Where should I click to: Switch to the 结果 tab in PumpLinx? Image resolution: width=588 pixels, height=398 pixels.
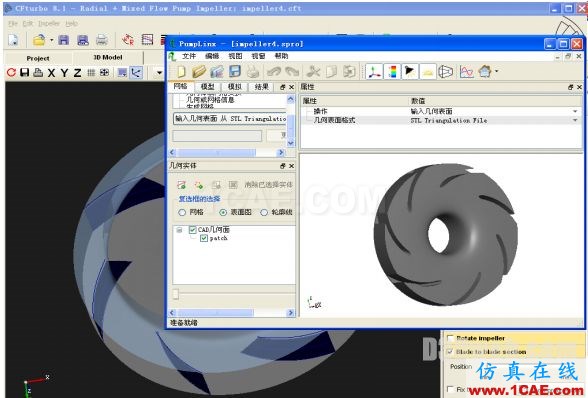(262, 87)
